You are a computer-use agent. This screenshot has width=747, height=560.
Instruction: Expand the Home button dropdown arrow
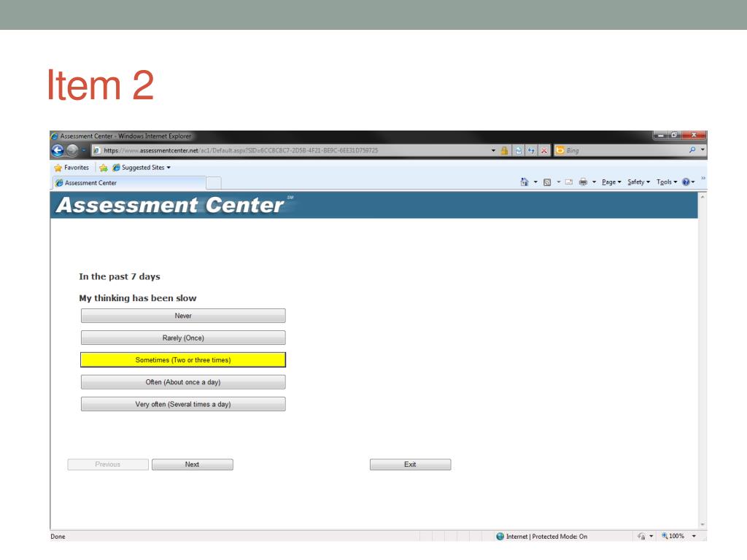(535, 182)
